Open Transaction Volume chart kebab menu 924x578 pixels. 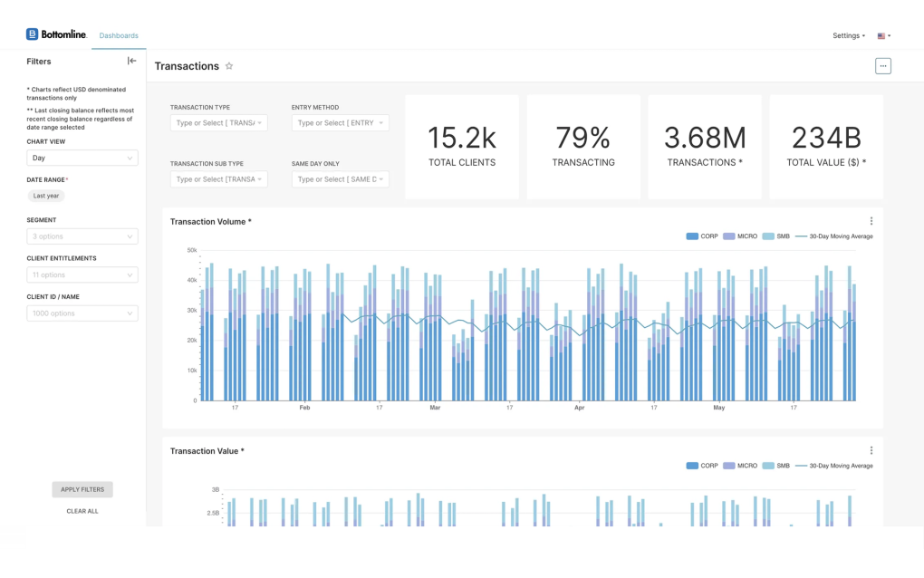pyautogui.click(x=871, y=221)
